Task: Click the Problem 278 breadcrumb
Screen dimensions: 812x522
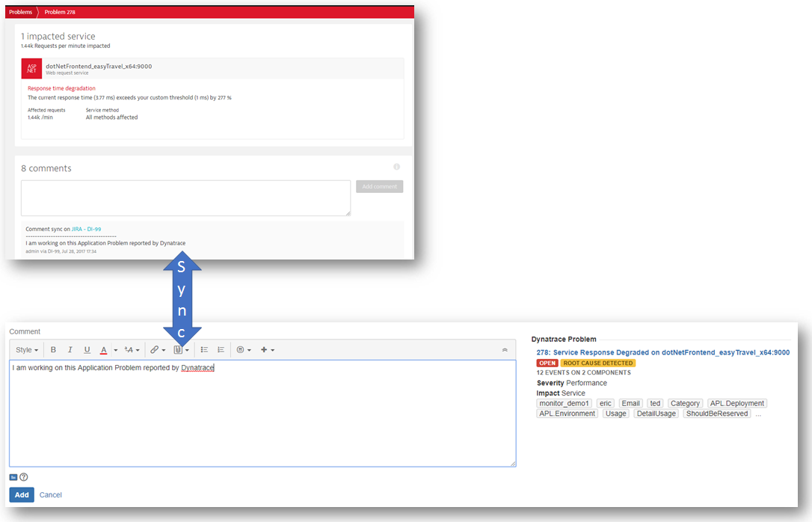Action: (60, 12)
